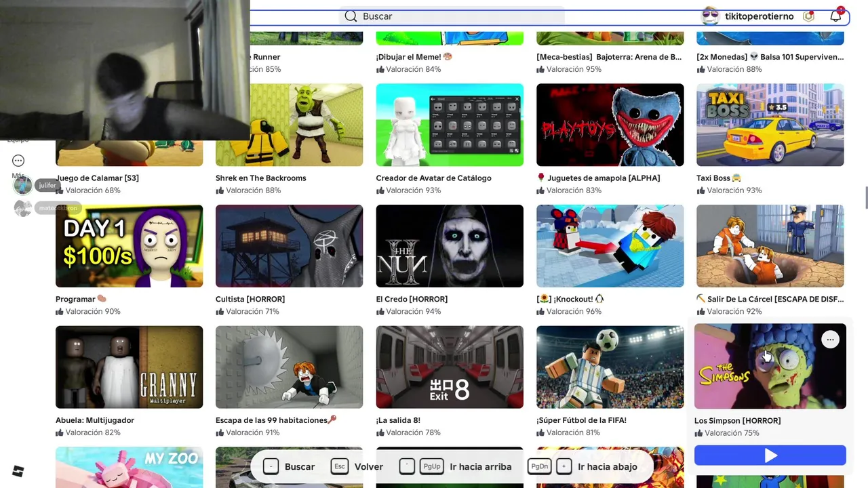Image resolution: width=868 pixels, height=488 pixels.
Task: Open the MY ZOO game thumbnail
Action: (x=129, y=467)
